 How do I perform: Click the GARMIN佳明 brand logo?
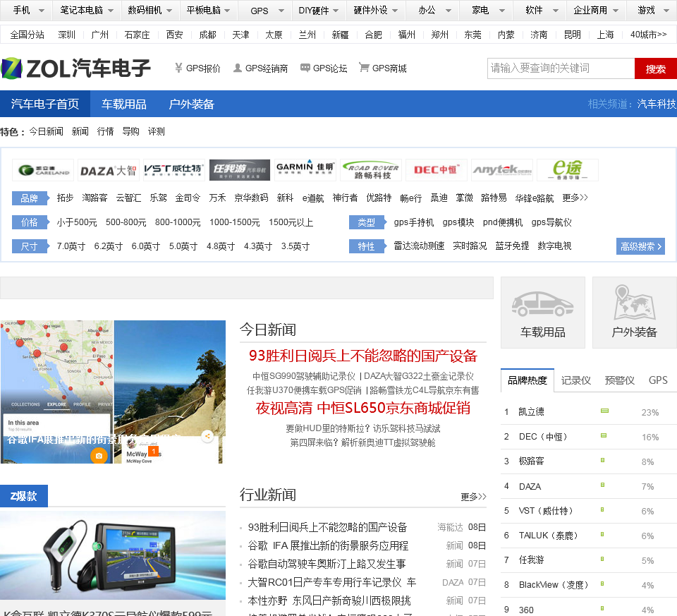(x=305, y=170)
